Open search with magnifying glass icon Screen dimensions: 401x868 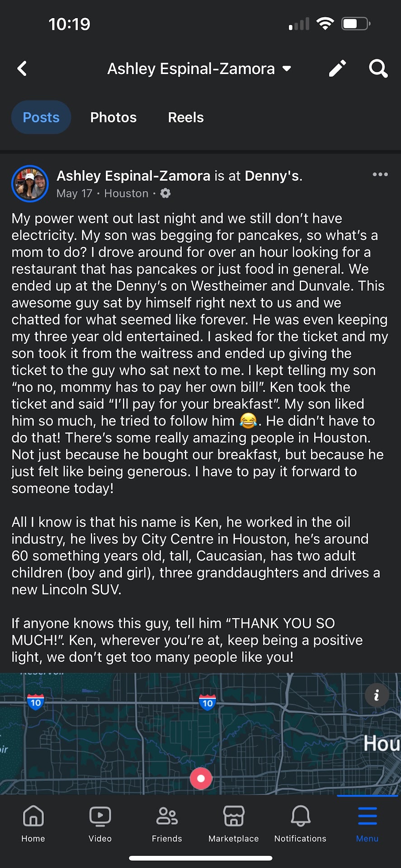click(378, 69)
